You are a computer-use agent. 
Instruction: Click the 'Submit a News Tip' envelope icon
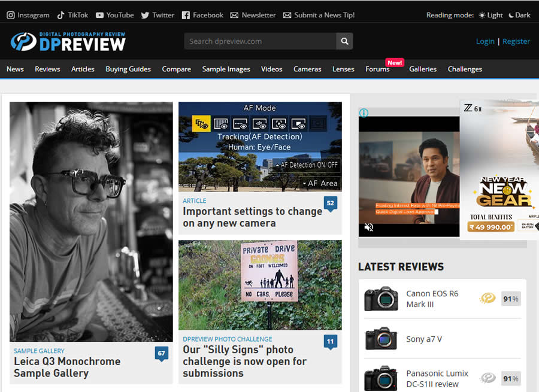pyautogui.click(x=288, y=15)
